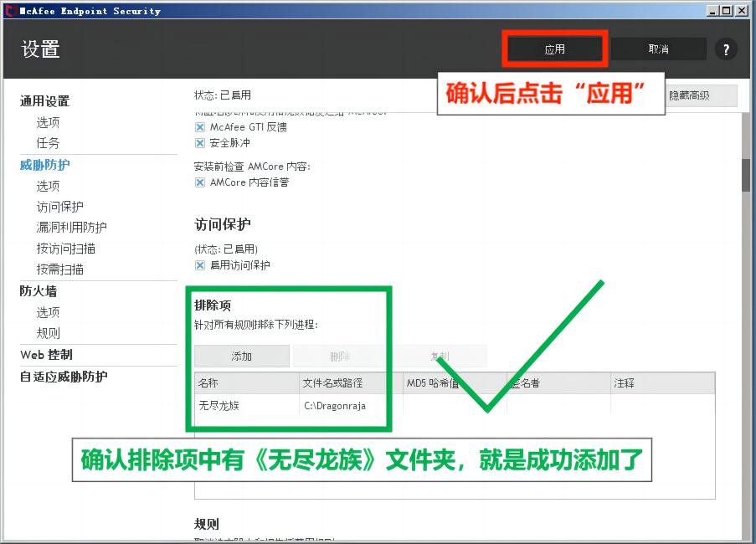The width and height of the screenshot is (756, 544).
Task: Toggle the 安全脉冲 checkbox
Action: pos(199,143)
